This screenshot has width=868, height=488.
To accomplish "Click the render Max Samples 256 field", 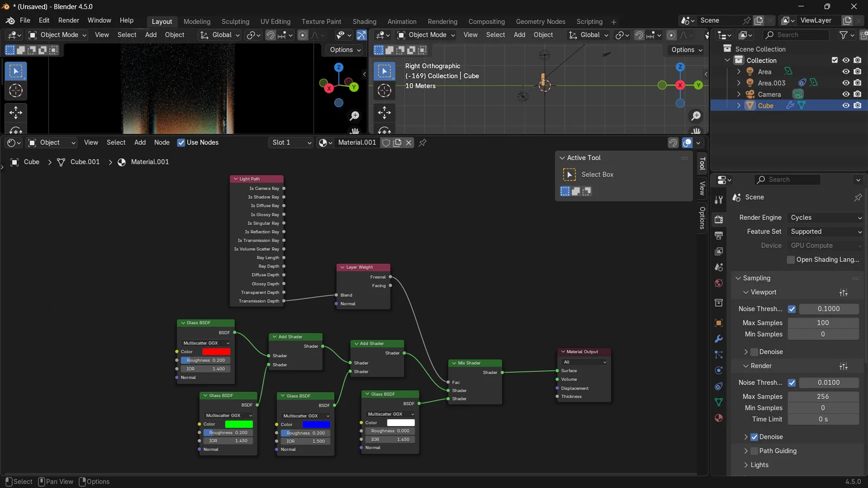I will pyautogui.click(x=822, y=397).
